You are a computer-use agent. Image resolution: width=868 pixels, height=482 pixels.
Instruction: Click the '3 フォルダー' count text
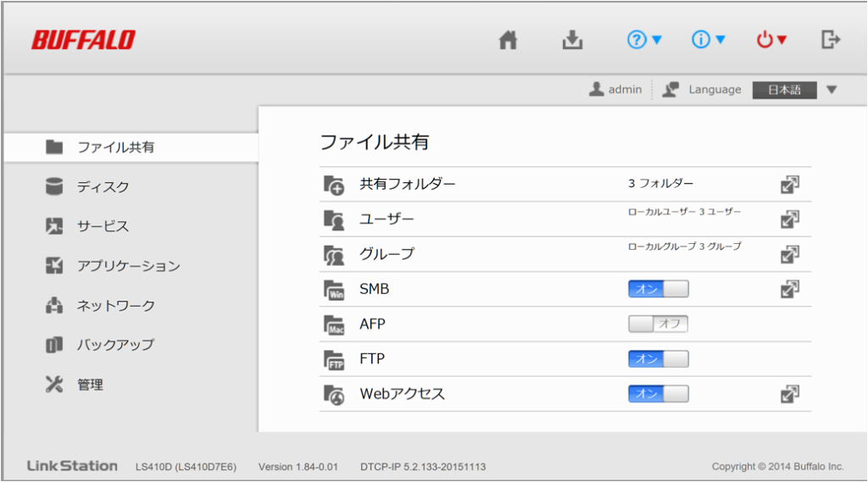point(660,183)
